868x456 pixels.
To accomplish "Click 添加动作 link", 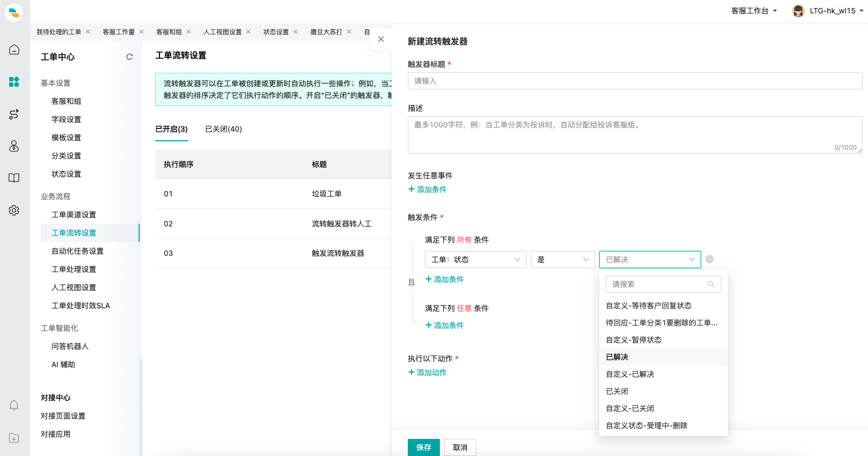I will 428,373.
